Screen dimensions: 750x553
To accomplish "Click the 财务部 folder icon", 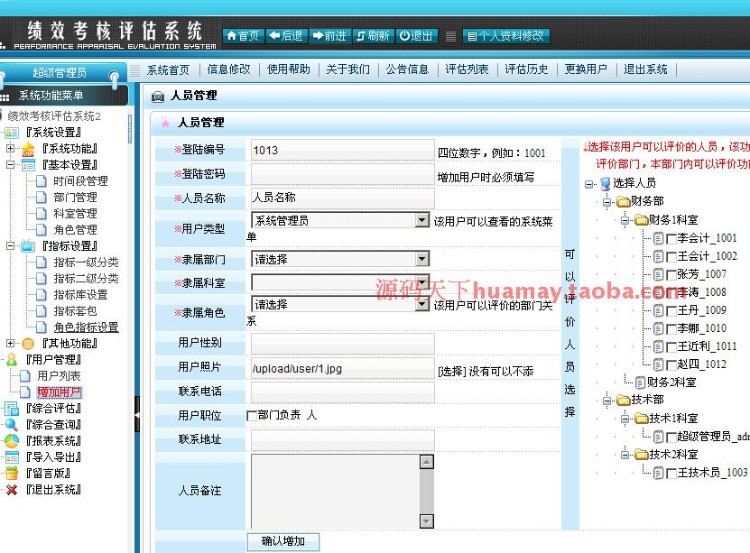I will (623, 201).
